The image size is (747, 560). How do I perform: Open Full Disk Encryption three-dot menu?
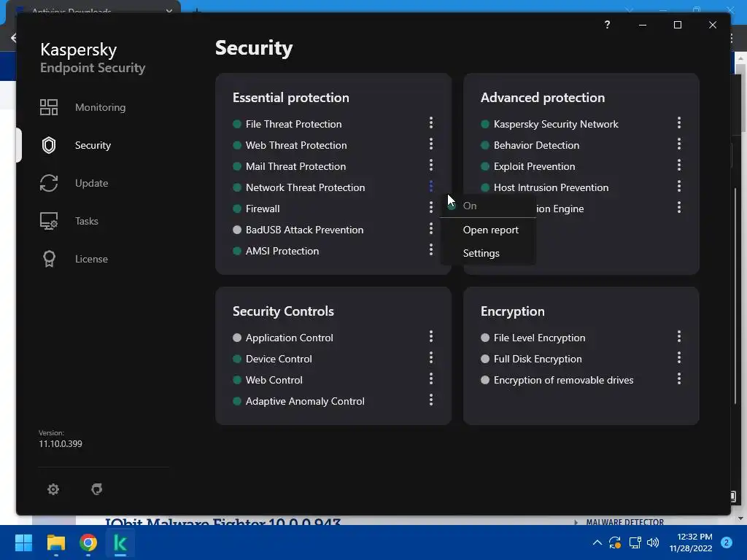tap(679, 357)
